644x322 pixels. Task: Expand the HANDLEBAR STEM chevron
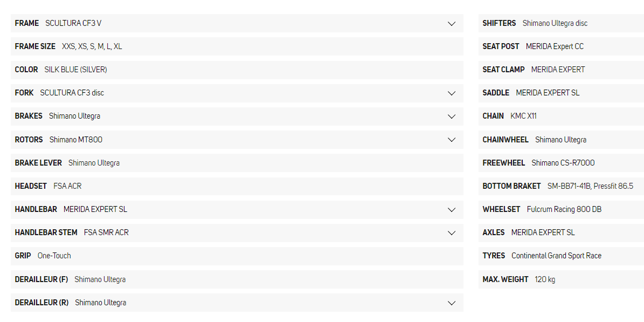click(x=452, y=233)
